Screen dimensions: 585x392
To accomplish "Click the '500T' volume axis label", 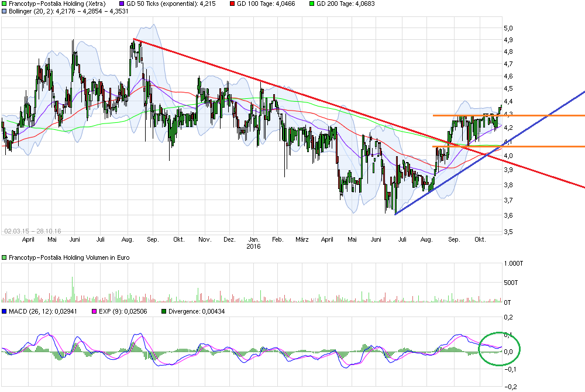I will pos(511,283).
